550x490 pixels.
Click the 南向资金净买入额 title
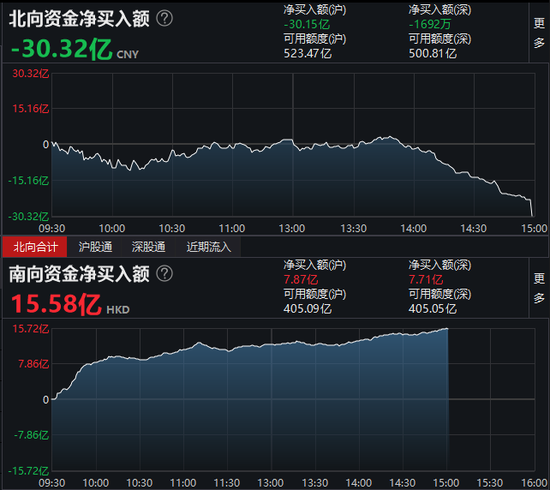coord(79,274)
